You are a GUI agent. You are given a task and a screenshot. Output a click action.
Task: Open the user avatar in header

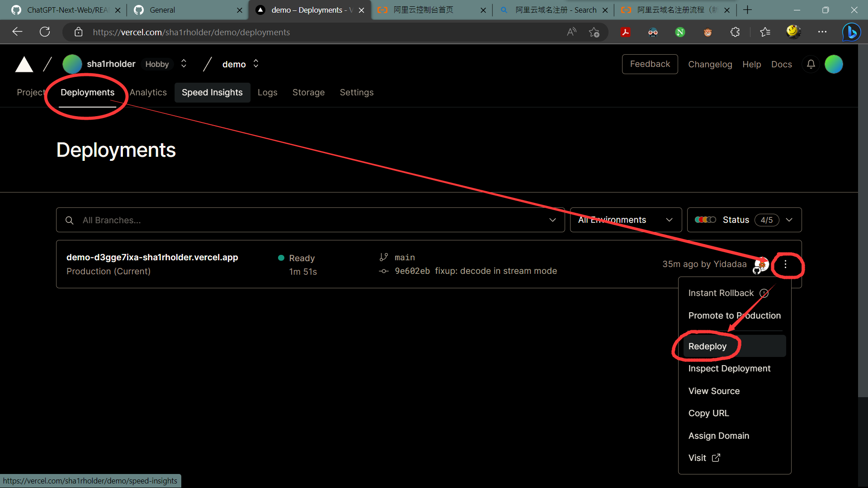[834, 64]
